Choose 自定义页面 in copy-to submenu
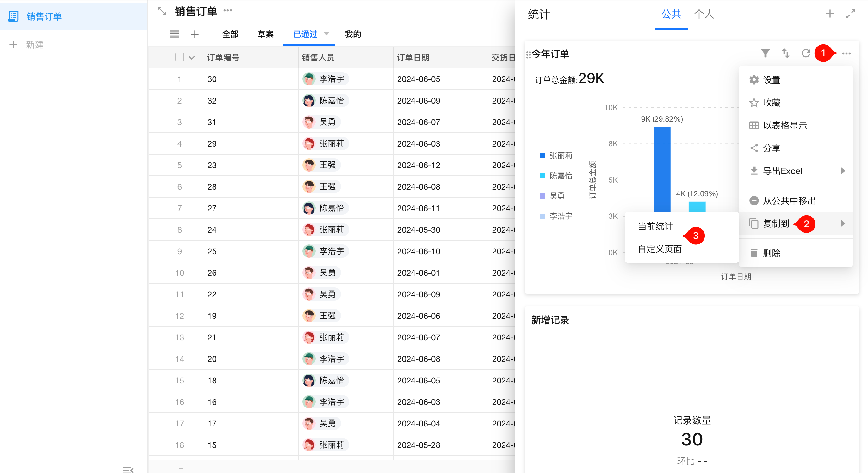 [x=660, y=249]
